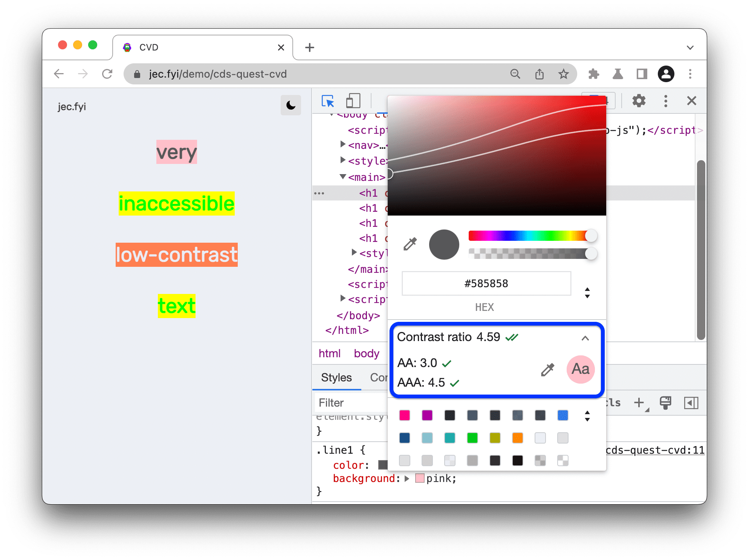The width and height of the screenshot is (749, 560).
Task: Click the close DevTools panel icon
Action: pyautogui.click(x=691, y=100)
